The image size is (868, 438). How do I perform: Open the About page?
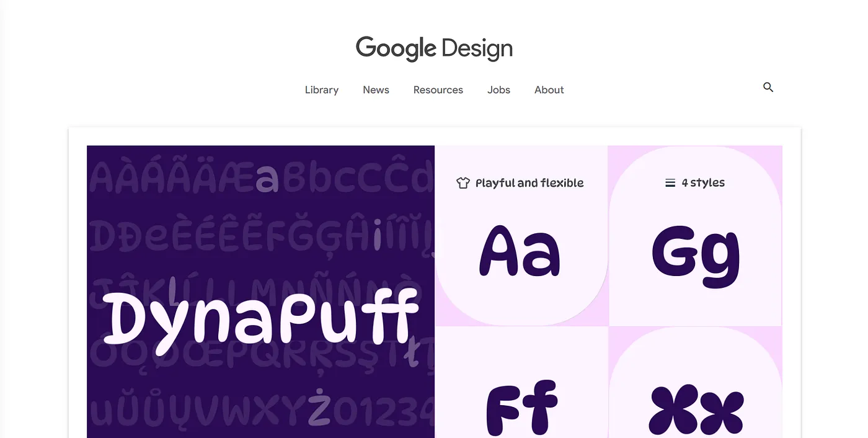click(x=549, y=90)
